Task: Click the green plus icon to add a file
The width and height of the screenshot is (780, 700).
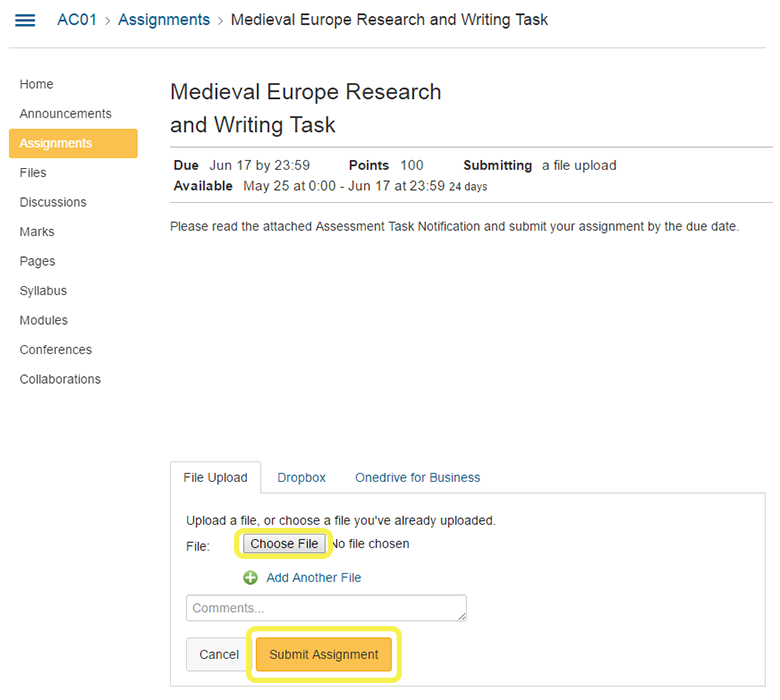Action: click(250, 578)
